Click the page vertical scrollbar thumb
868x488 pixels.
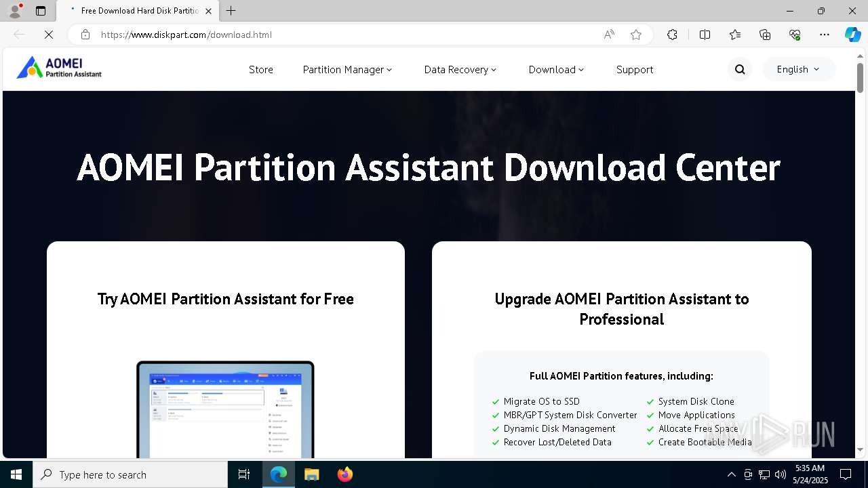pyautogui.click(x=860, y=77)
